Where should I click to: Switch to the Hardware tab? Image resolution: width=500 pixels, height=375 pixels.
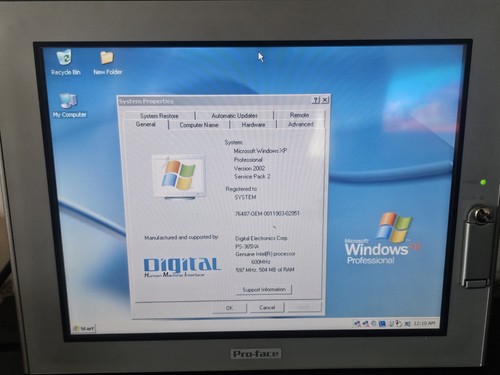(253, 125)
